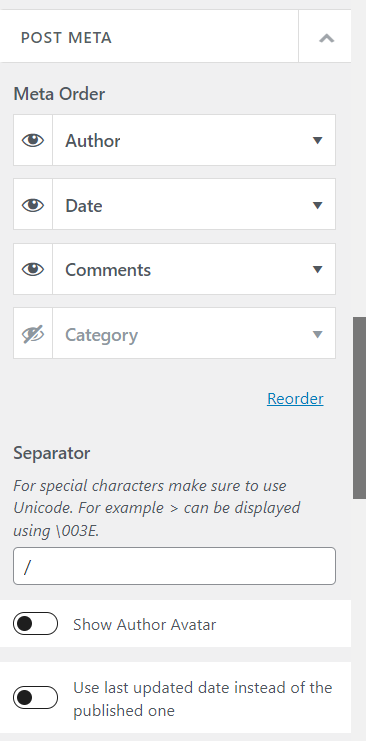
Task: Toggle use last updated date switch
Action: click(x=35, y=698)
